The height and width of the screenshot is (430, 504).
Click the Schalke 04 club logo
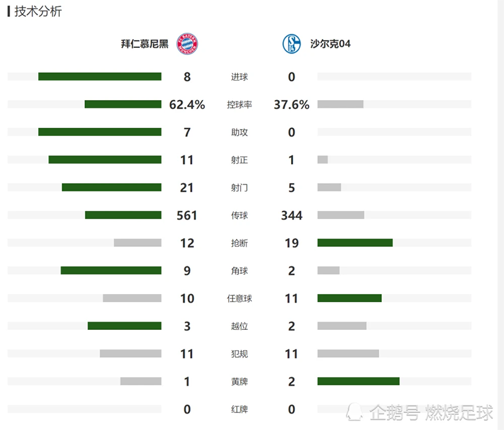tap(292, 44)
